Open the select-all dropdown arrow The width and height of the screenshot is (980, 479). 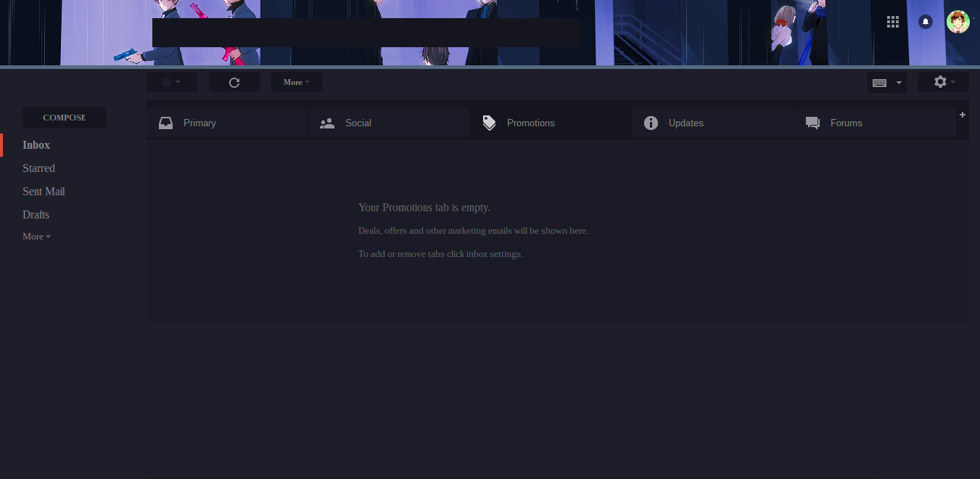pyautogui.click(x=178, y=83)
